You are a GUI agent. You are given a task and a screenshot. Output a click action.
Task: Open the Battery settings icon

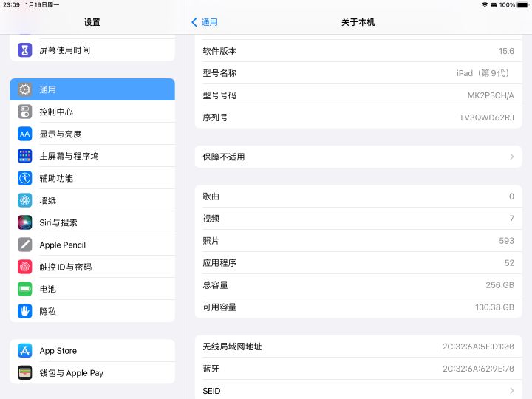[25, 289]
